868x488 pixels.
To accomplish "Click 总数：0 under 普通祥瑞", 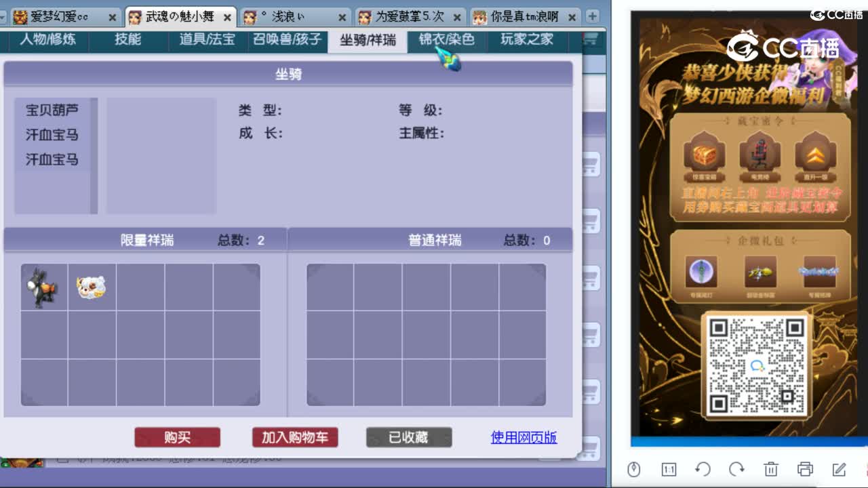I will pyautogui.click(x=527, y=240).
